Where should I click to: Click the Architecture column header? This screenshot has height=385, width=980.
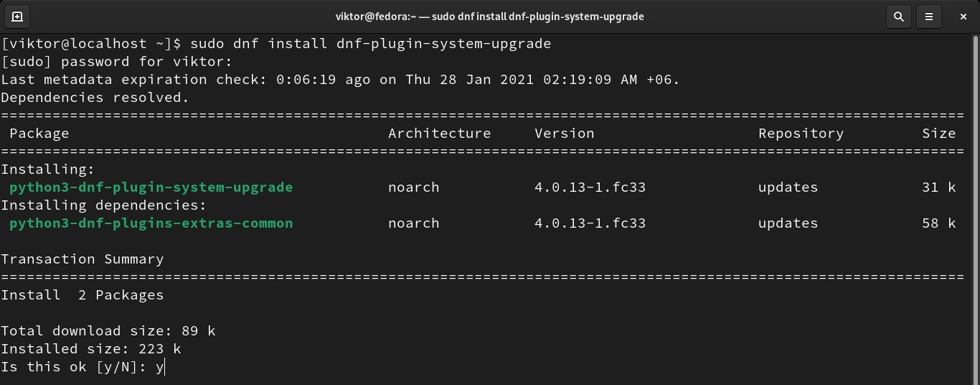[439, 134]
